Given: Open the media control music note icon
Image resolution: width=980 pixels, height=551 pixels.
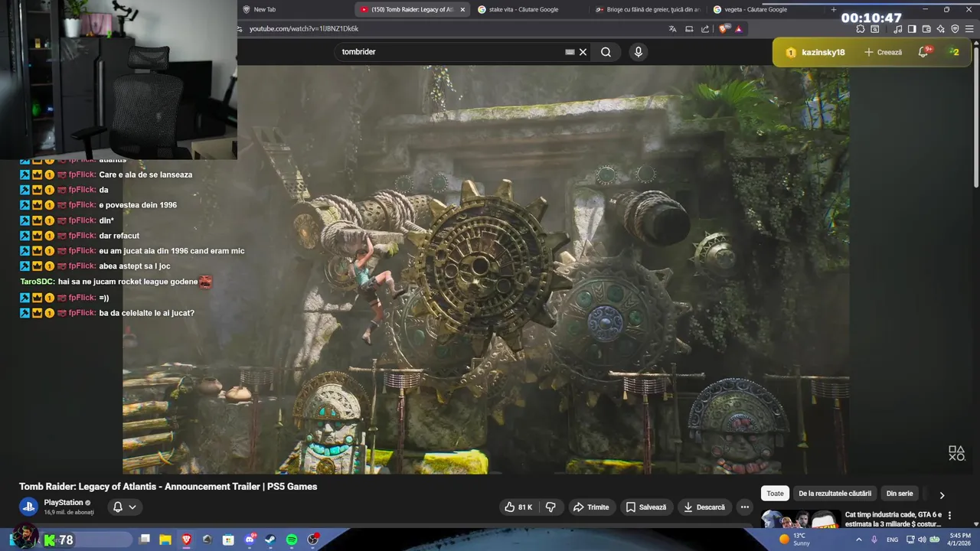Looking at the screenshot, I should point(897,29).
